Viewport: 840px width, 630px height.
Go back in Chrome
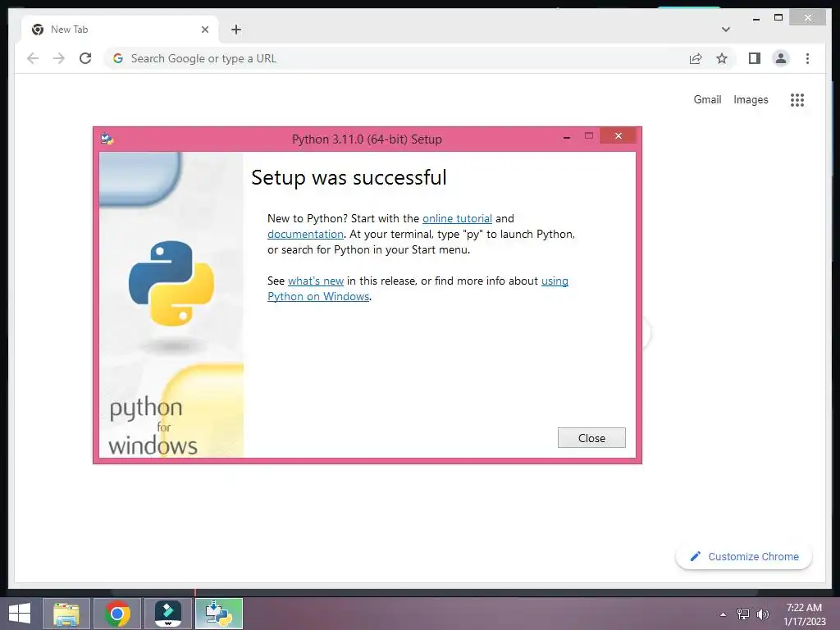click(33, 58)
